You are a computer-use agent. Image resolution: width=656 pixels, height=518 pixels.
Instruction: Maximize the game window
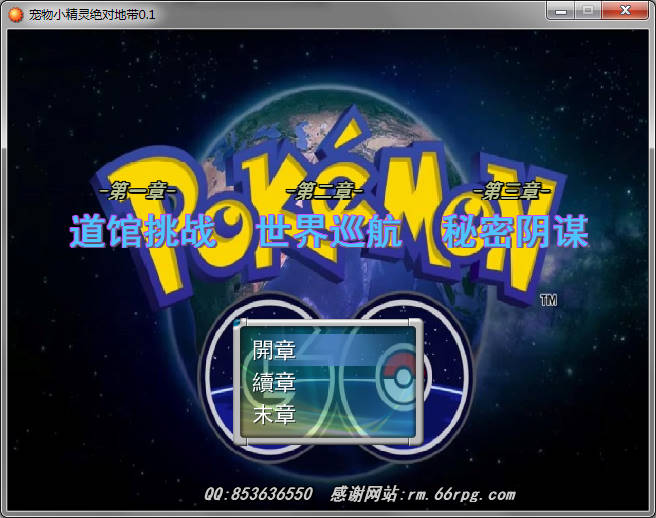(588, 10)
